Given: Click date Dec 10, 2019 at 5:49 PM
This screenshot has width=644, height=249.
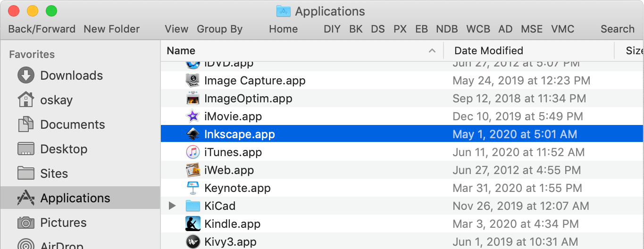Looking at the screenshot, I should click(518, 116).
